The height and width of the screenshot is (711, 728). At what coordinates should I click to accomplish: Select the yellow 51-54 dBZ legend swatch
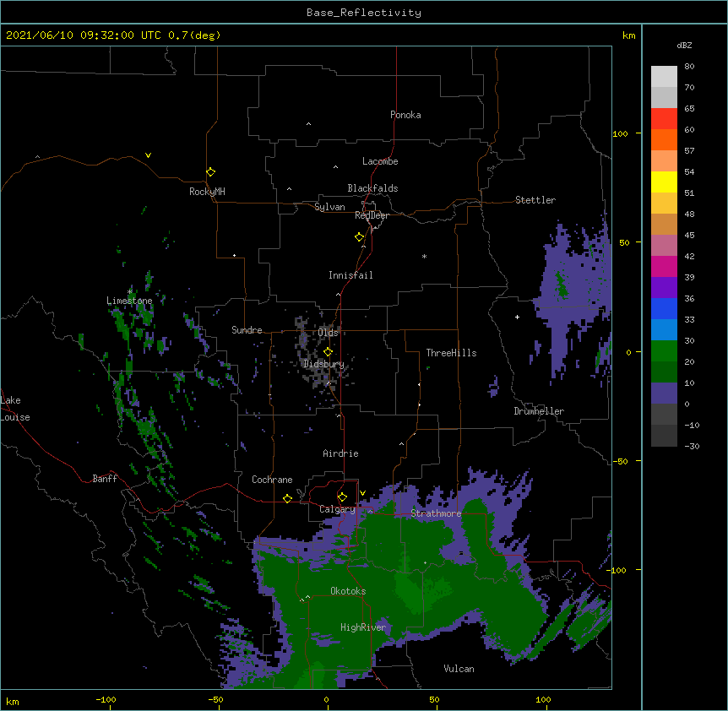(x=664, y=182)
